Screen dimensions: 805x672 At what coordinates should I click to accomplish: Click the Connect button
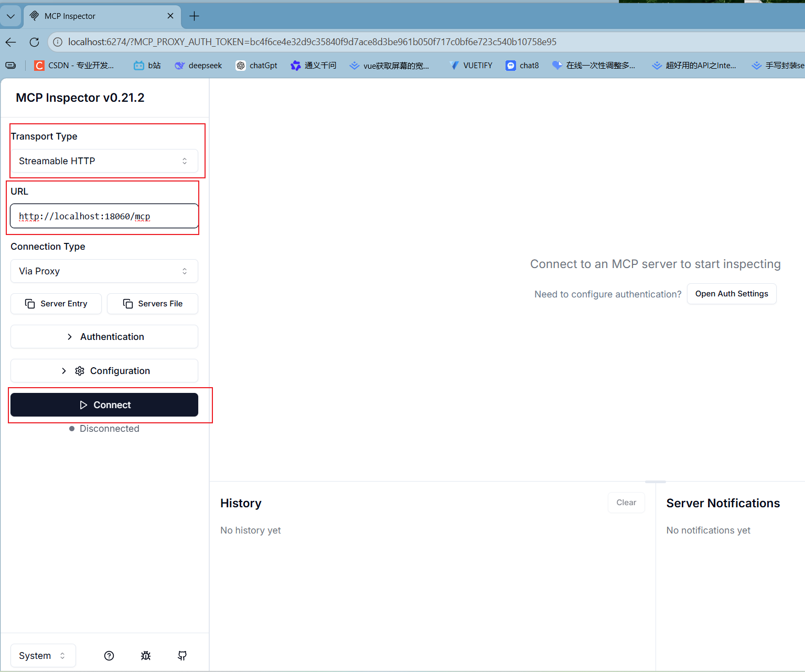[104, 405]
